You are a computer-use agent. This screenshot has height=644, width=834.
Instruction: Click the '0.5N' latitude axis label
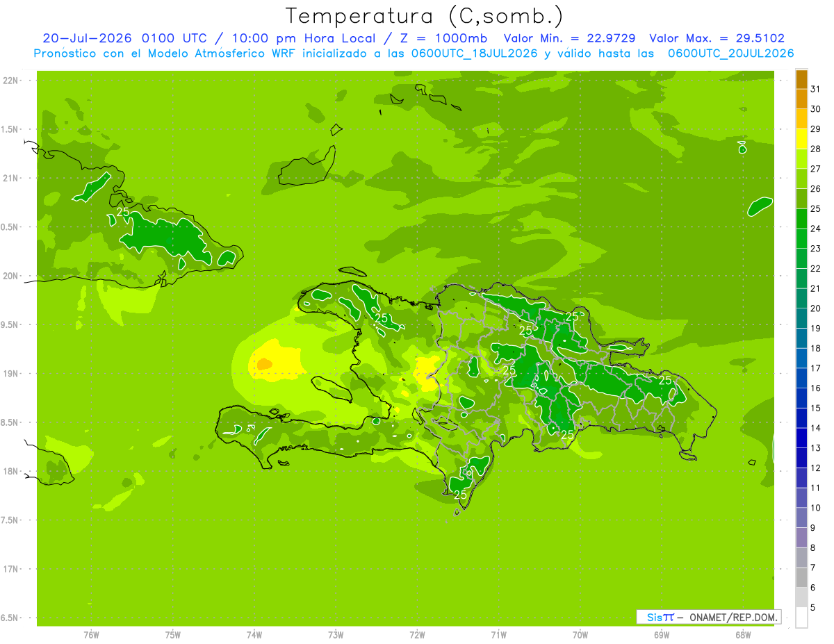[10, 227]
